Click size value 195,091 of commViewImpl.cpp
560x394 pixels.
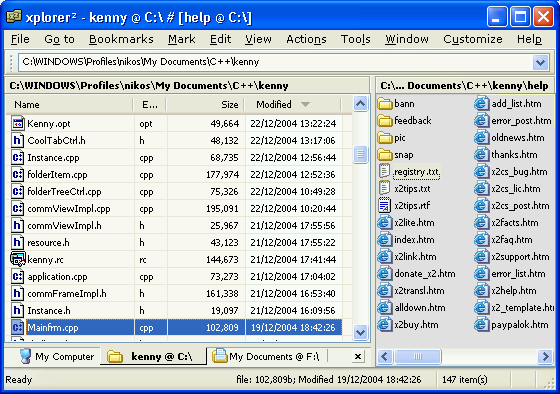coord(222,209)
